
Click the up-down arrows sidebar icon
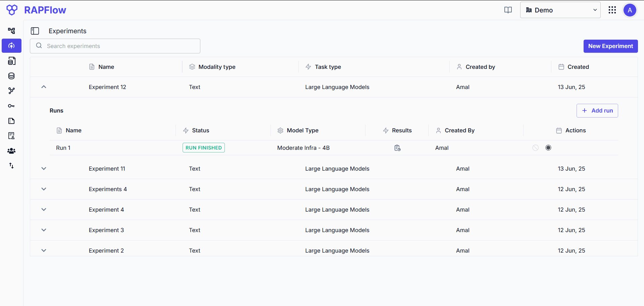[x=11, y=166]
